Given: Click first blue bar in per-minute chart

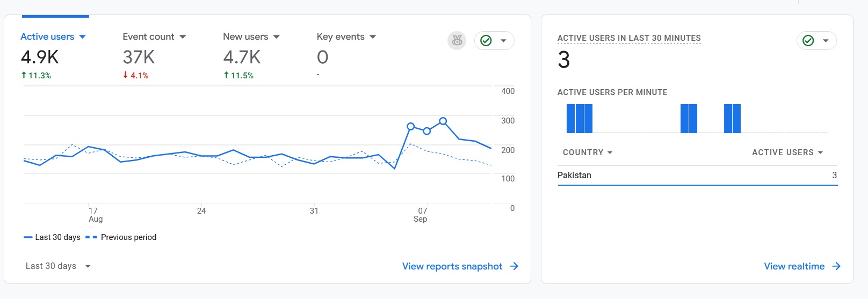Looking at the screenshot, I should [x=570, y=119].
